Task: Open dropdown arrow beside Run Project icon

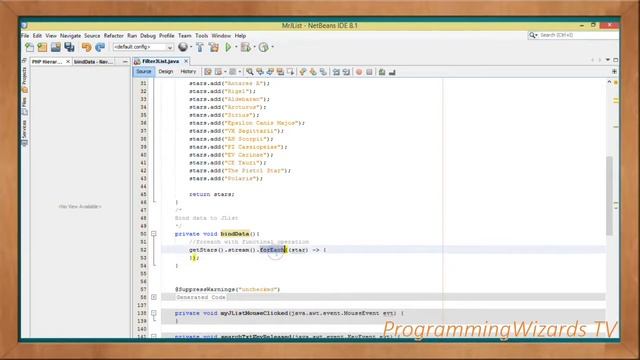Action: point(236,47)
